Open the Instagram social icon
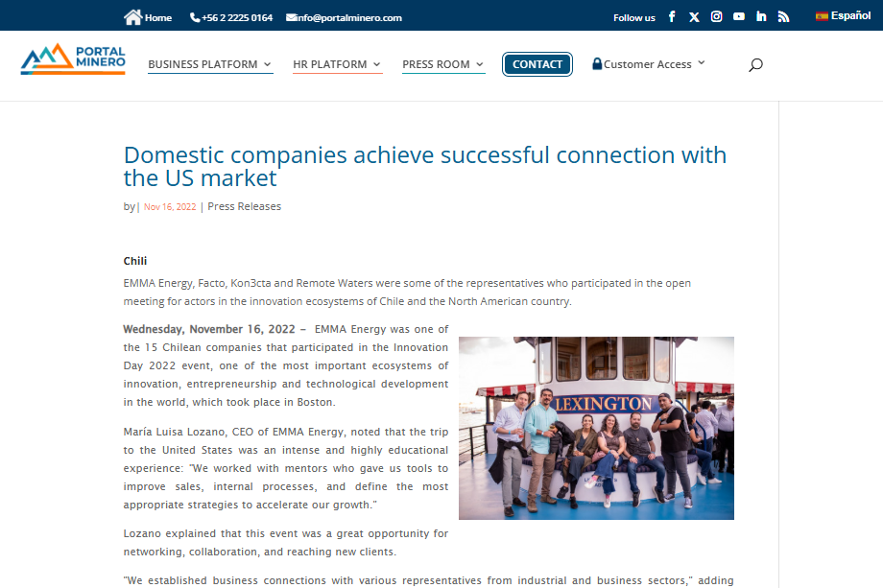This screenshot has height=588, width=883. coord(716,16)
